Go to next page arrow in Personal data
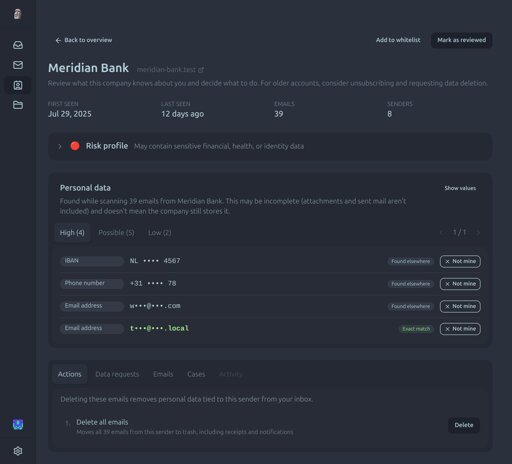This screenshot has height=464, width=512. 478,232
